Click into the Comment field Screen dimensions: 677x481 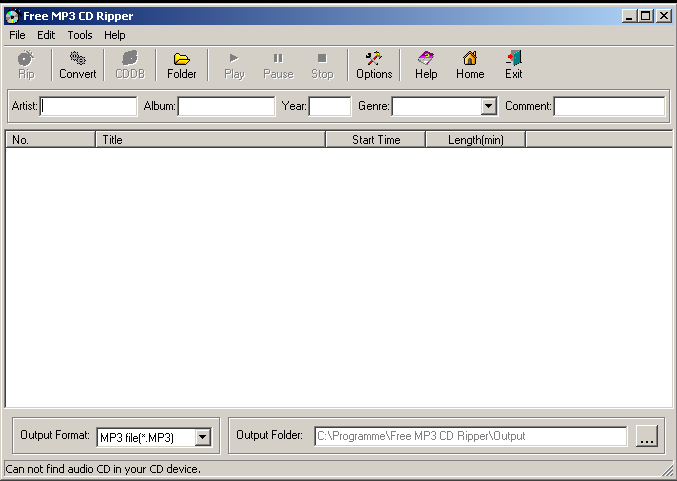tap(610, 106)
